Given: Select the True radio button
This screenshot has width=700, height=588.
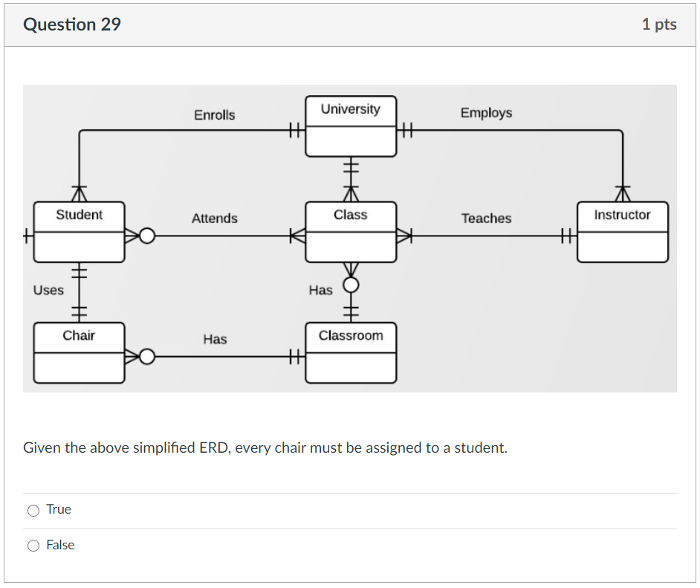Looking at the screenshot, I should 33,510.
